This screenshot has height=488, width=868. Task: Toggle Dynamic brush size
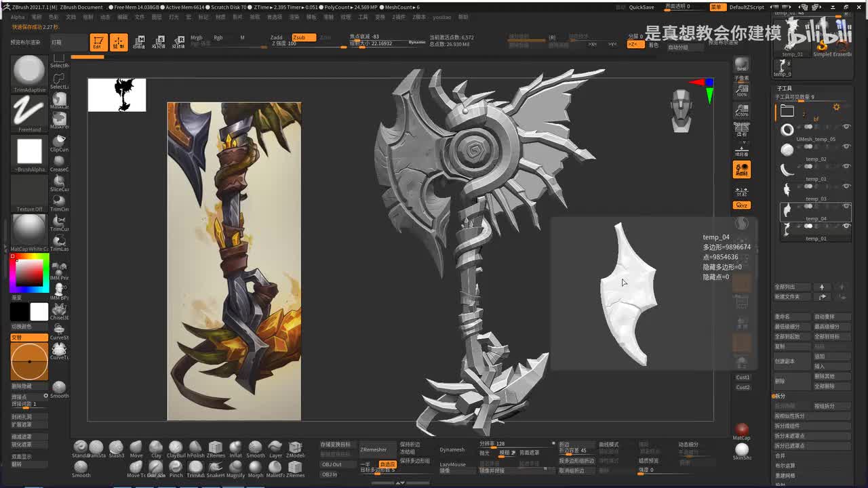[417, 42]
